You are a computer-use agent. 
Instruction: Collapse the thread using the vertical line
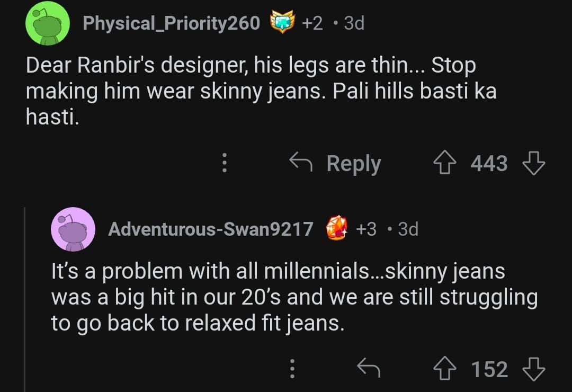point(24,299)
